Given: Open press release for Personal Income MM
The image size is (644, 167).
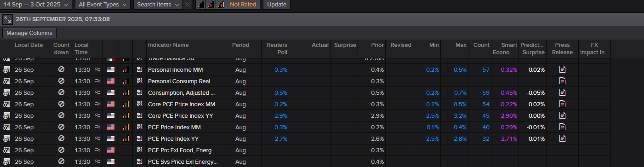Looking at the screenshot, I should tap(562, 69).
